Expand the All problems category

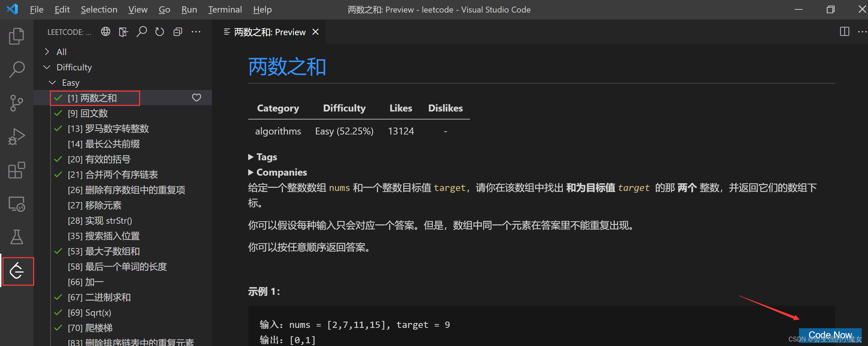tap(47, 52)
